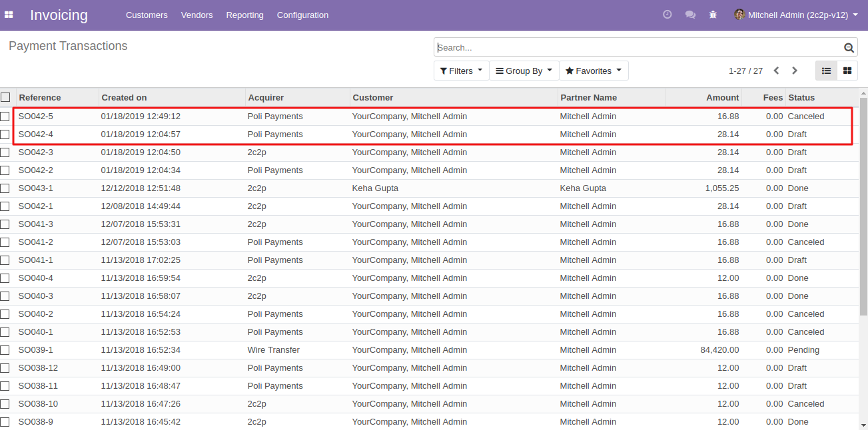868x430 pixels.
Task: Check the SO042-3 row checkbox
Action: (5, 152)
